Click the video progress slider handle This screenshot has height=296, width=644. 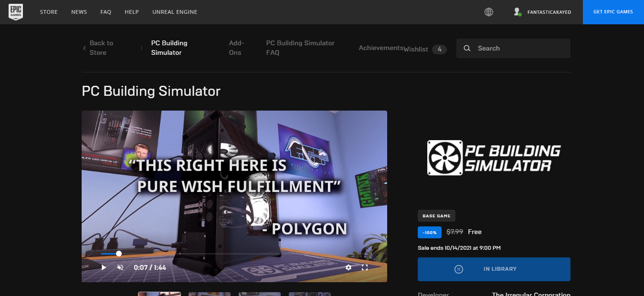coord(119,254)
